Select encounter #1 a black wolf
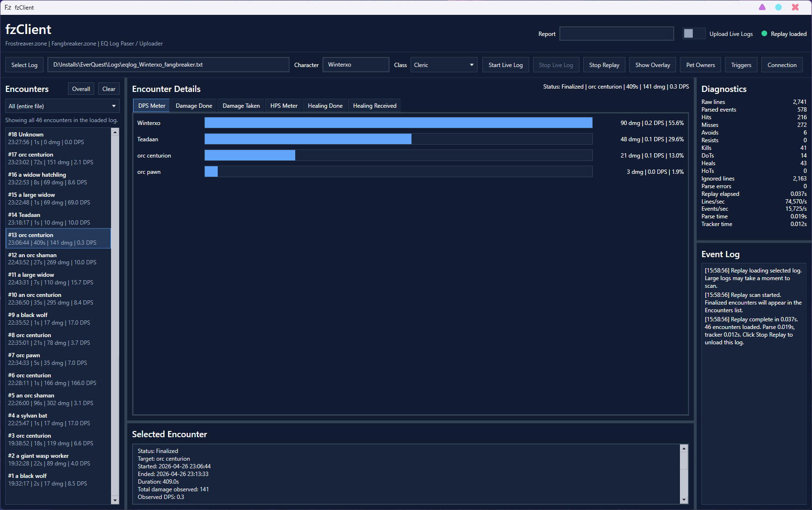812x510 pixels. [58, 480]
